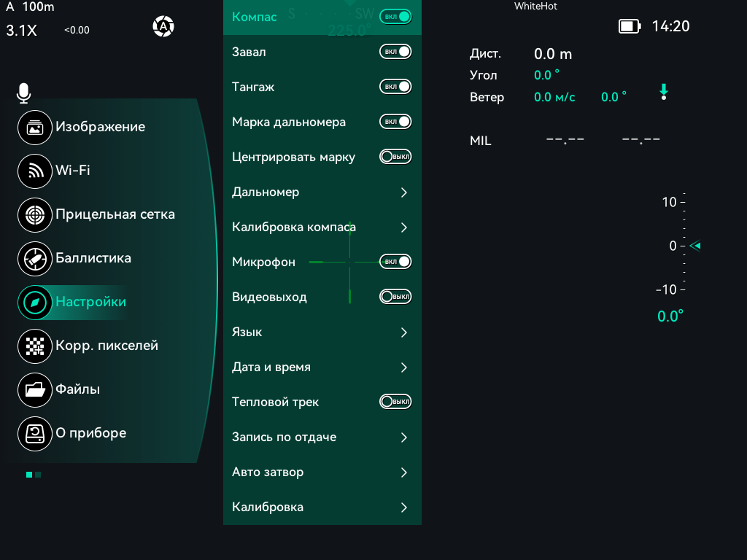The image size is (747, 560).
Task: Click the first menu page indicator dot
Action: click(29, 475)
